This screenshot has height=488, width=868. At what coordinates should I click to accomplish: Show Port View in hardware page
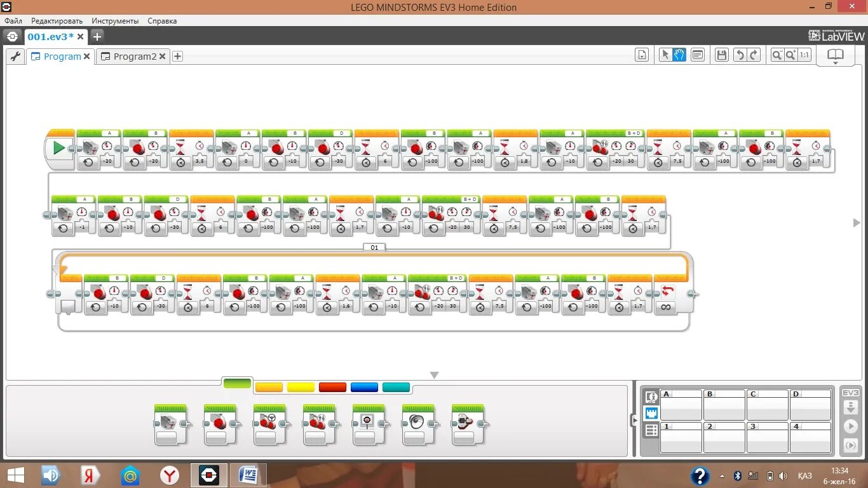coord(651,414)
